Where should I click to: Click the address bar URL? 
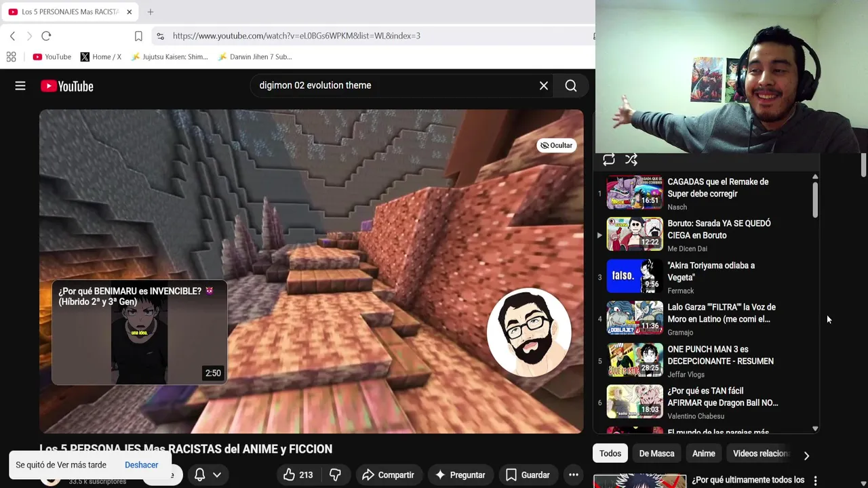(296, 36)
